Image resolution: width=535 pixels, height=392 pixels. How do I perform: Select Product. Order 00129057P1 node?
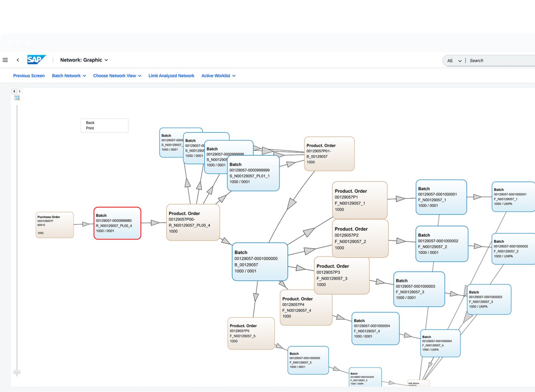coord(360,200)
